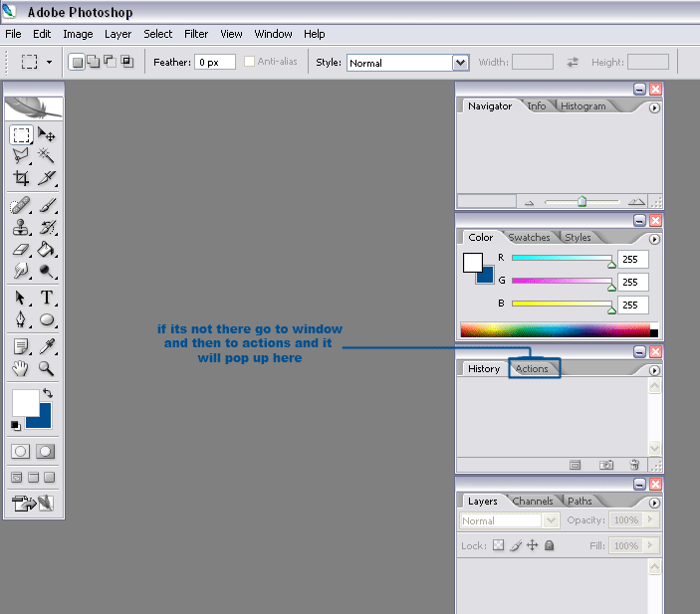
Task: Toggle the Anti-alias checkbox
Action: click(249, 62)
